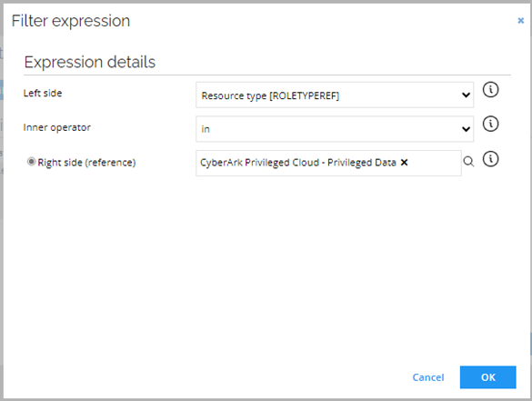Open reference search with the magnifier icon

click(468, 162)
